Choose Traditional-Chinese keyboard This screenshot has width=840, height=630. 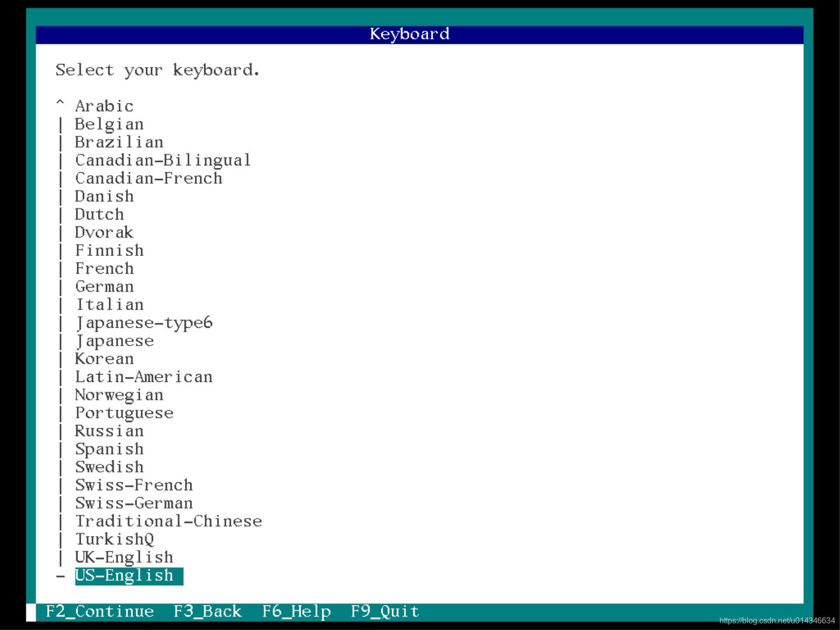(168, 521)
